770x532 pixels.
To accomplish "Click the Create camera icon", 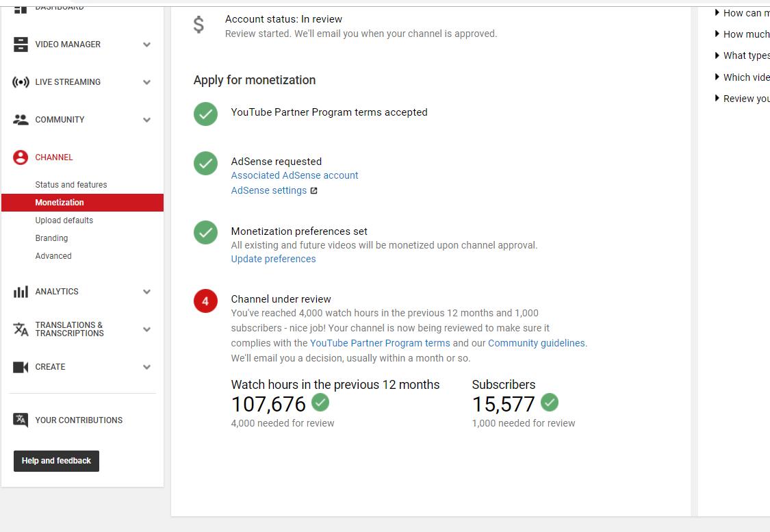I will [21, 367].
